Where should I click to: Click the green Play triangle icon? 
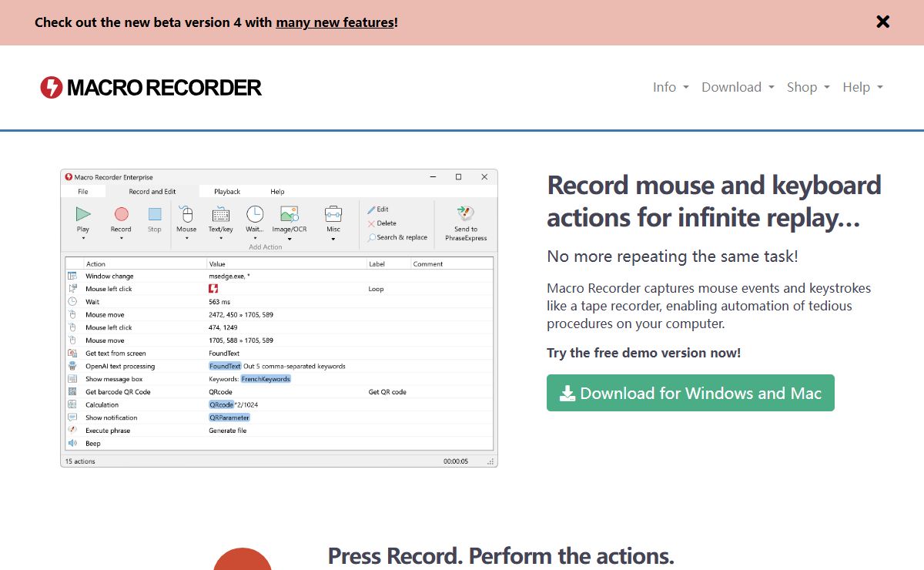pyautogui.click(x=83, y=214)
